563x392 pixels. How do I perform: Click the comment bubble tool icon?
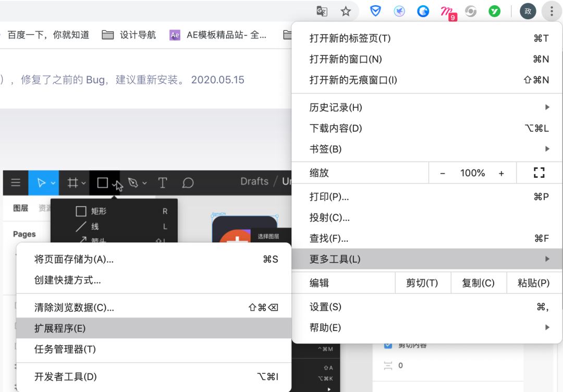[188, 183]
